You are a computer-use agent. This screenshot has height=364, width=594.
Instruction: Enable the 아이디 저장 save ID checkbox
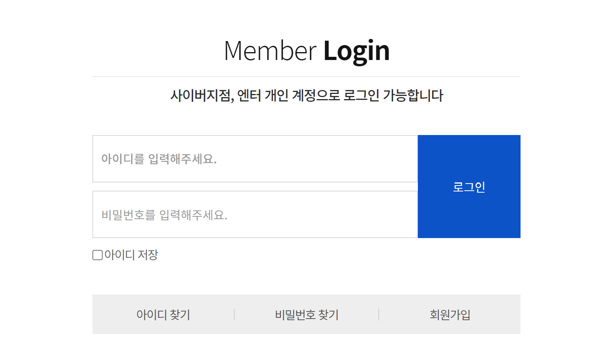(97, 255)
